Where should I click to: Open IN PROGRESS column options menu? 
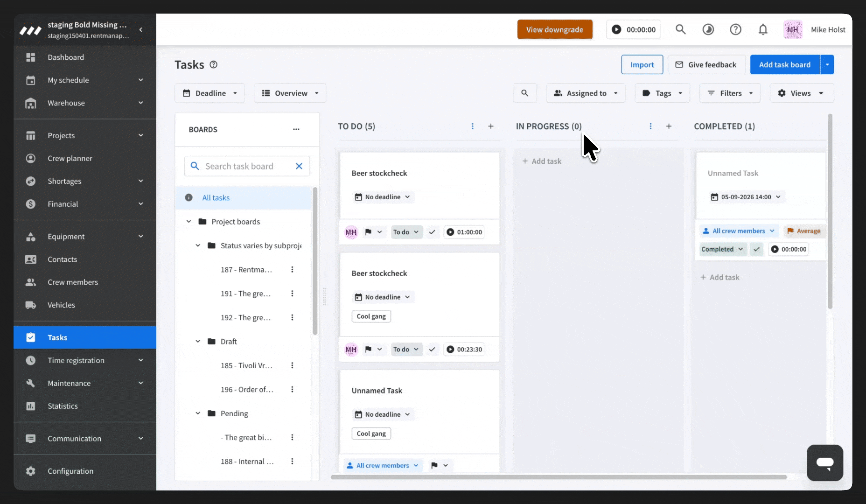tap(650, 126)
